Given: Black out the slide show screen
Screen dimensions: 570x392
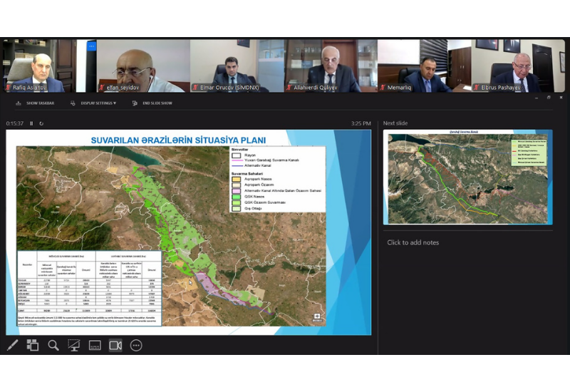Looking at the screenshot, I should pyautogui.click(x=73, y=346).
